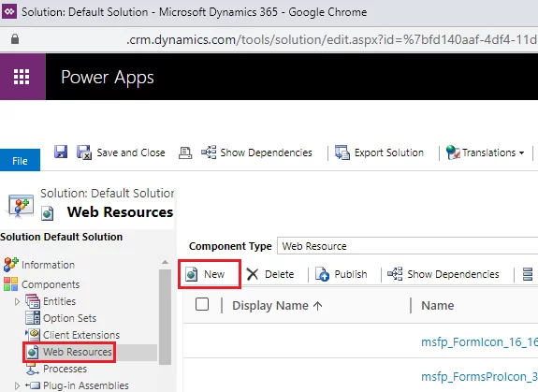The height and width of the screenshot is (392, 538).
Task: Click the Save disk icon
Action: pyautogui.click(x=61, y=152)
